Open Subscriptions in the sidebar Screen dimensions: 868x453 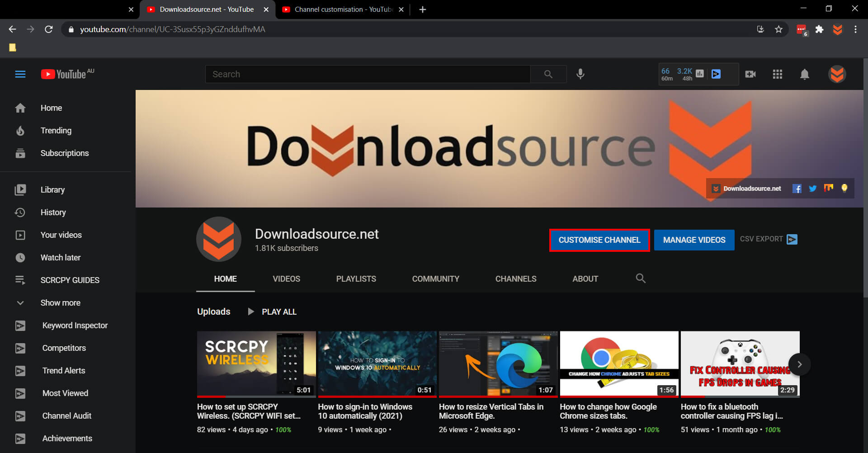(x=66, y=153)
